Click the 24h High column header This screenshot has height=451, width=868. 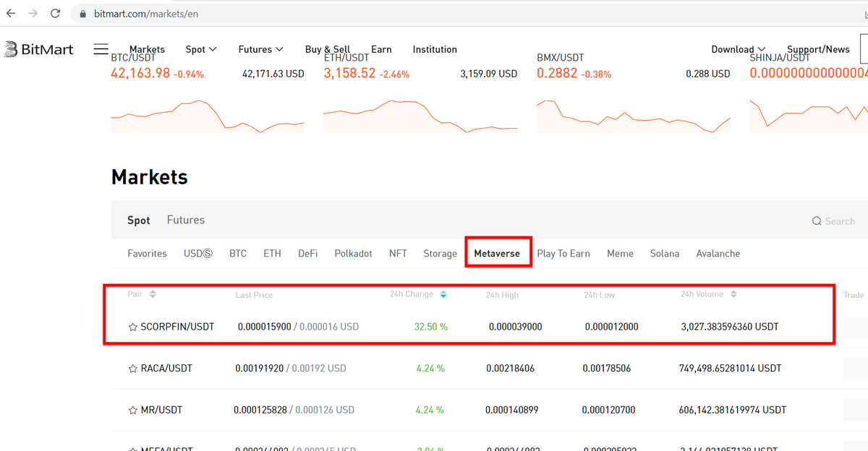pos(502,295)
